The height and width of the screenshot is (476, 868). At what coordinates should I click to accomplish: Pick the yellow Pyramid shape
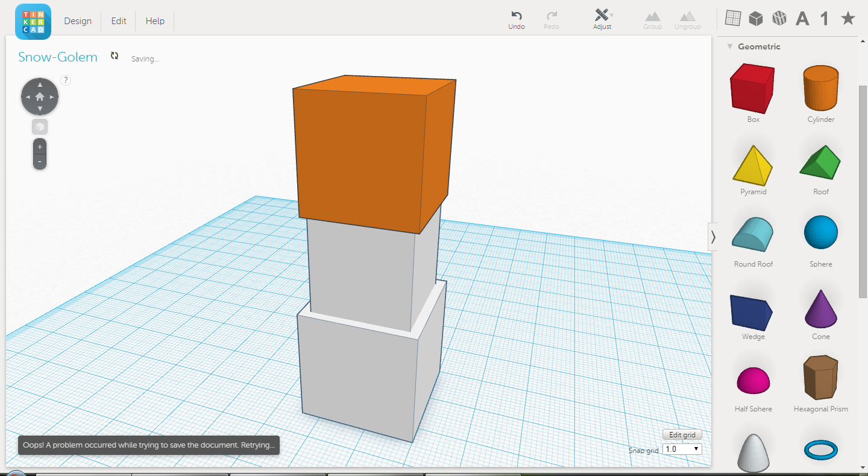coord(753,165)
